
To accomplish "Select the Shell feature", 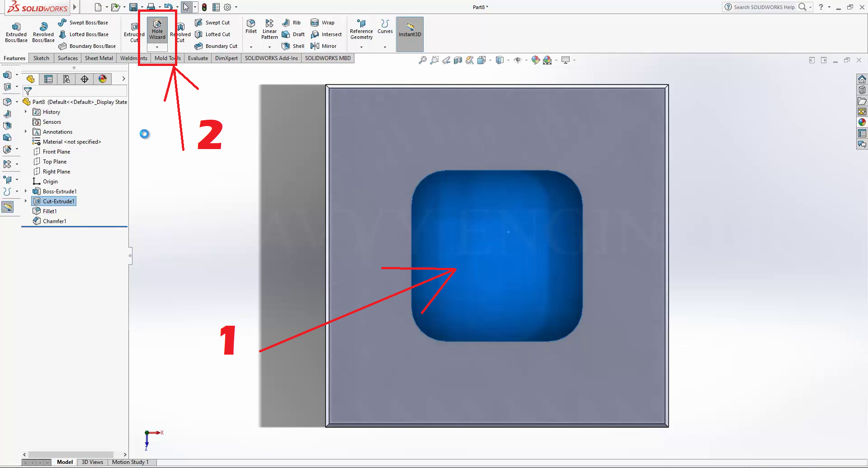I will pyautogui.click(x=293, y=46).
